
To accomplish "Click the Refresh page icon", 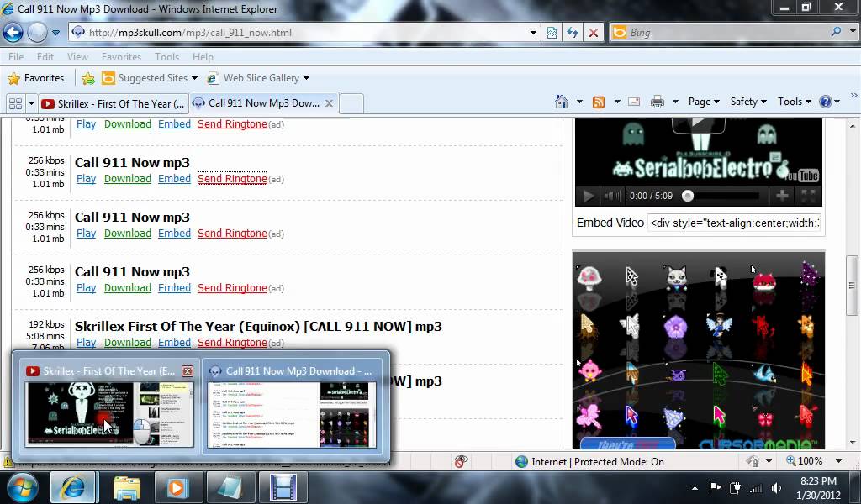I will click(572, 33).
